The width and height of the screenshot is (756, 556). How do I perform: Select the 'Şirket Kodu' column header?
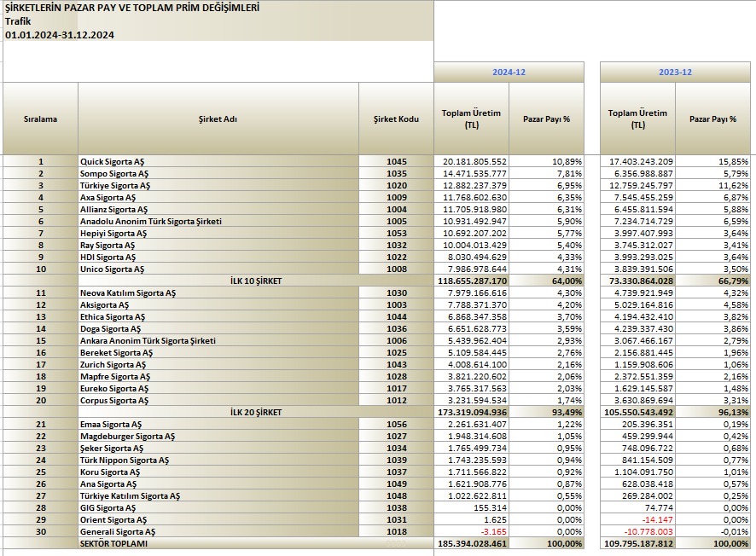[396, 119]
